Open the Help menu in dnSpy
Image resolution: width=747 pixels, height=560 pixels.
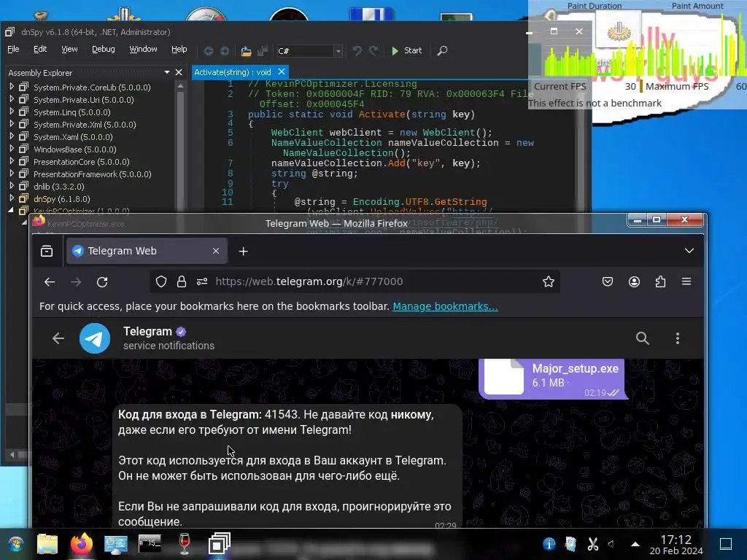tap(179, 49)
